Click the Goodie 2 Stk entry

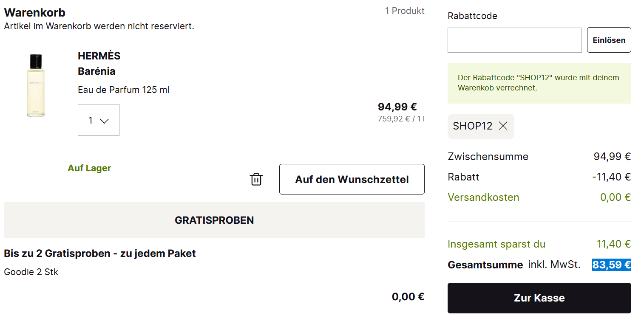(x=31, y=272)
